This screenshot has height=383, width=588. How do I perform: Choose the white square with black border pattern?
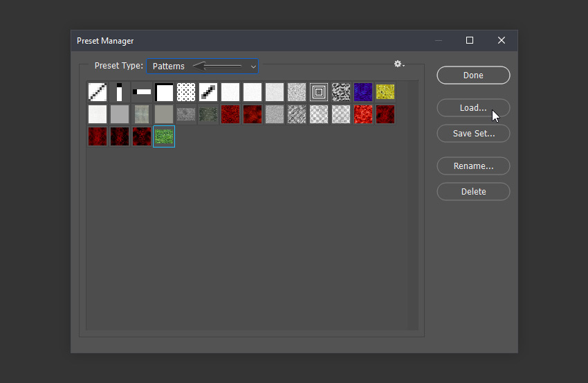tap(164, 92)
